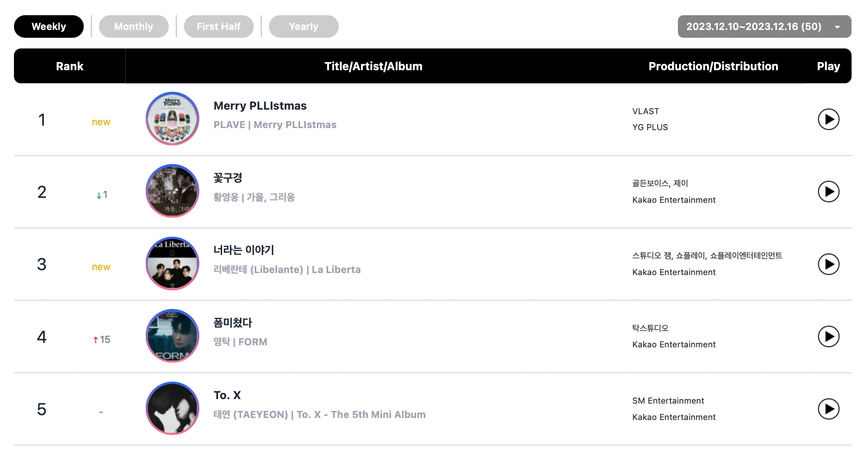The image size is (868, 450).
Task: Click the Production/Distribution column header
Action: coord(713,66)
